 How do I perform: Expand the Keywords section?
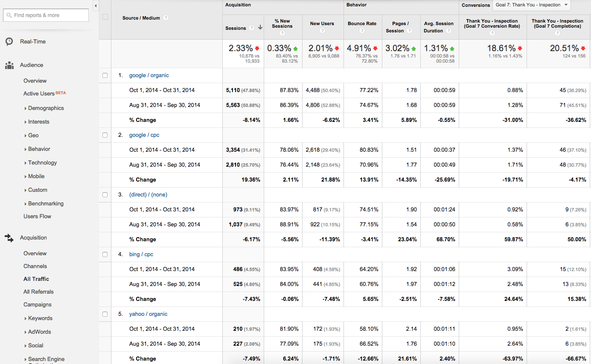point(40,318)
